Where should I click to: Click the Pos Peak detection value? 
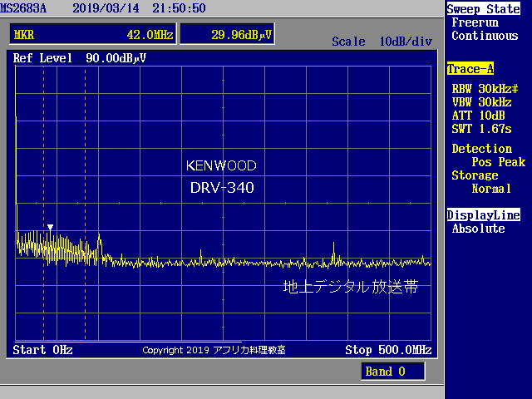click(x=499, y=162)
